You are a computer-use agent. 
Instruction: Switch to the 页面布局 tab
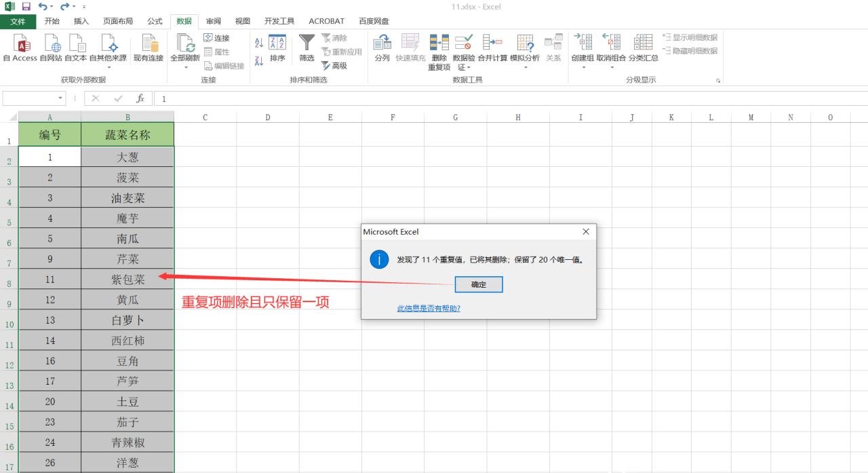coord(118,22)
